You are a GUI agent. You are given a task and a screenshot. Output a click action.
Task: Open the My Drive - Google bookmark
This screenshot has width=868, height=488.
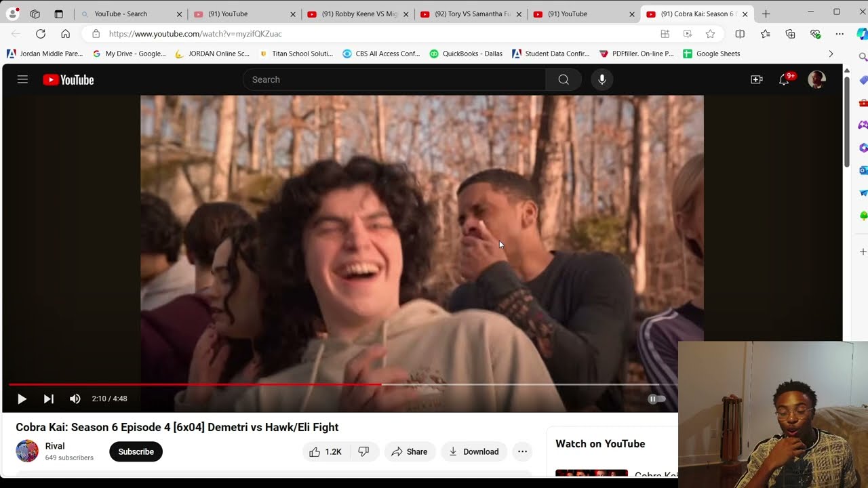click(129, 54)
